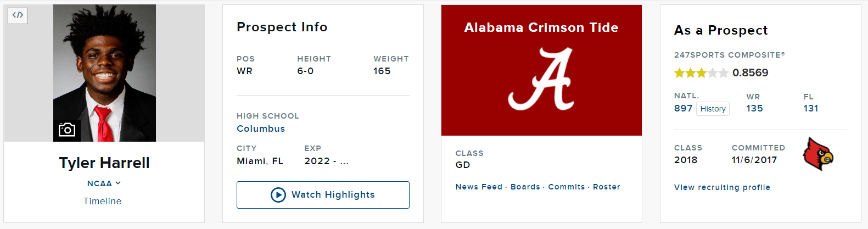
Task: Expand the NCAA dropdown chevron
Action: (x=118, y=183)
